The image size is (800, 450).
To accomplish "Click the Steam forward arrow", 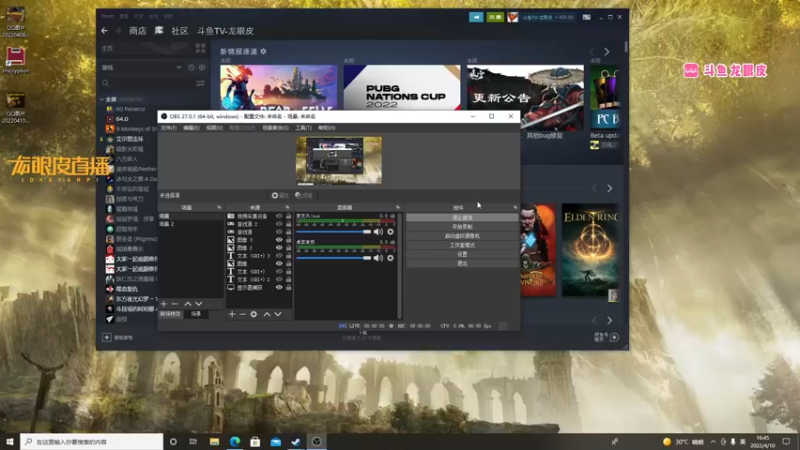I will 118,31.
